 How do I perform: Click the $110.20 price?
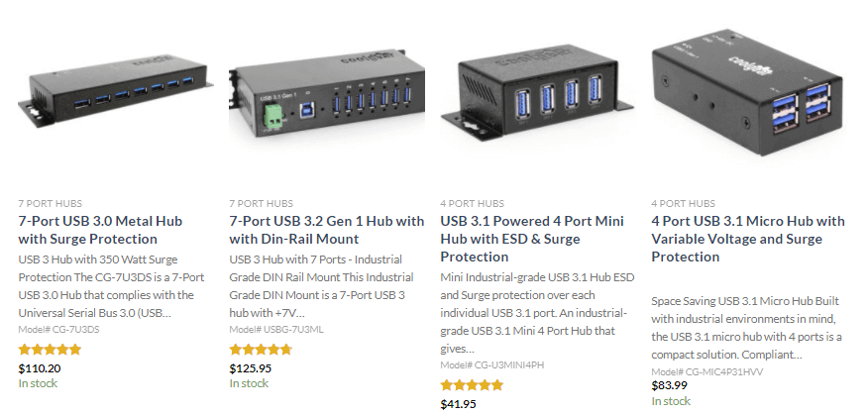(40, 367)
